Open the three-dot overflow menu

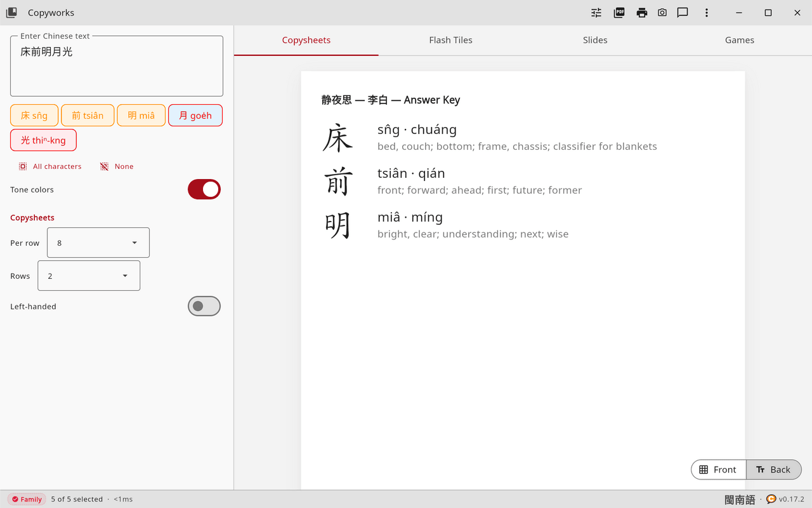[x=707, y=13]
